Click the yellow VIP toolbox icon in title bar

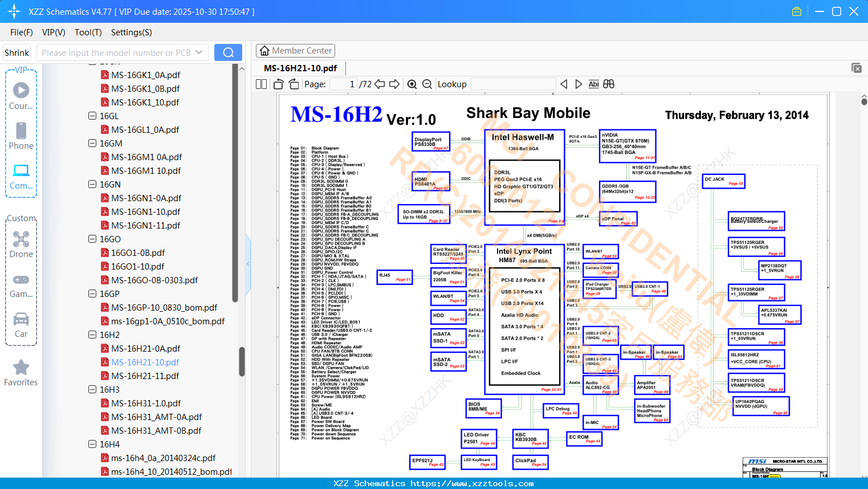(x=797, y=11)
